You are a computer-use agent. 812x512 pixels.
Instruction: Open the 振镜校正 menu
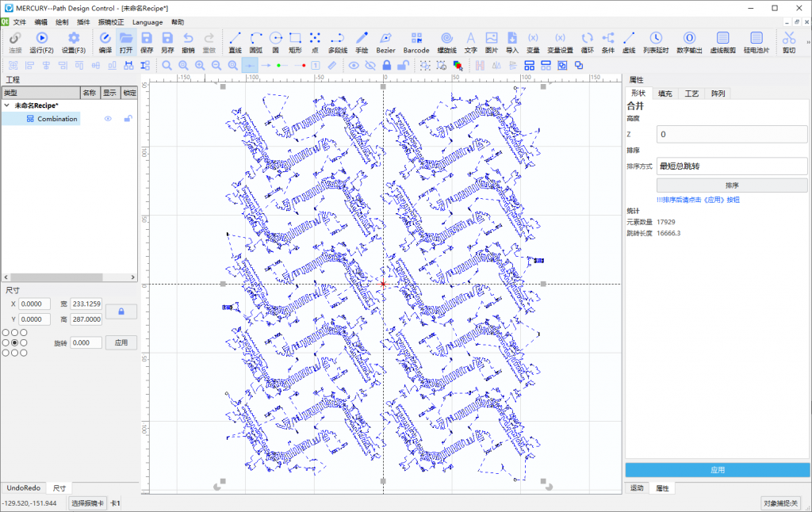(x=111, y=22)
